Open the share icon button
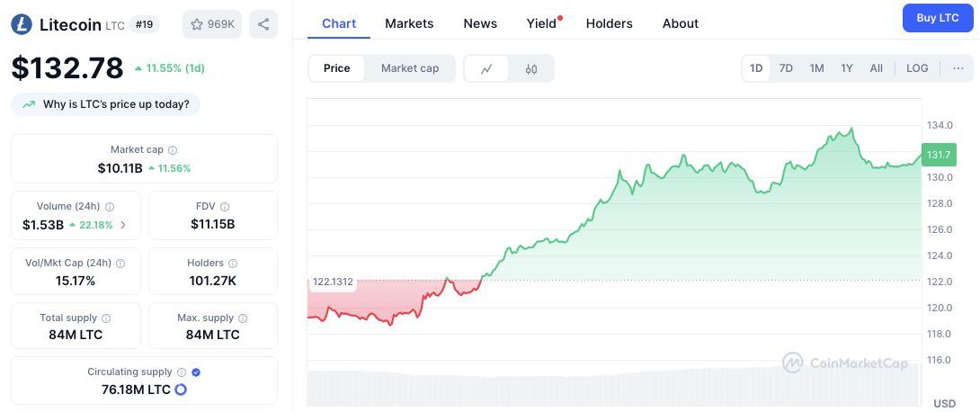Screen dimensions: 980x412 [x=263, y=24]
